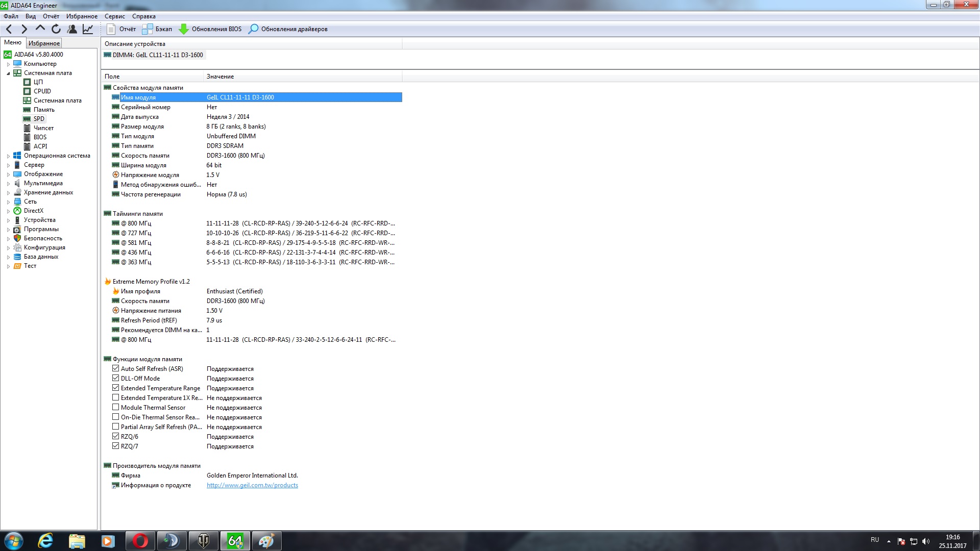
Task: Open Internet Explorer from taskbar
Action: click(45, 541)
